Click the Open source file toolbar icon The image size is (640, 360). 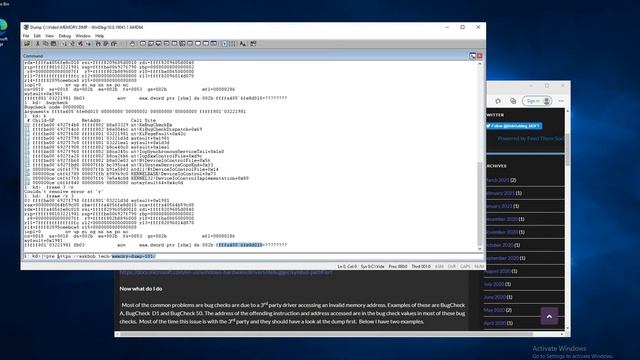pyautogui.click(x=27, y=44)
